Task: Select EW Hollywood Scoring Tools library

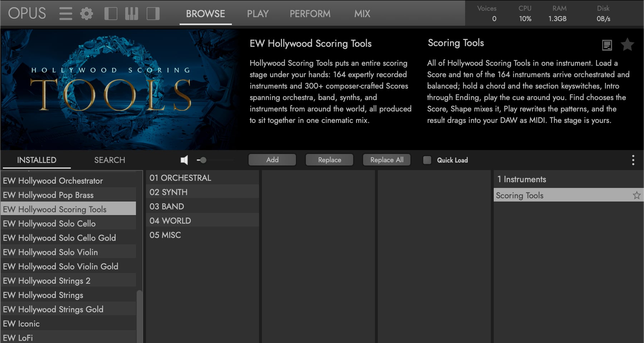Action: point(68,209)
